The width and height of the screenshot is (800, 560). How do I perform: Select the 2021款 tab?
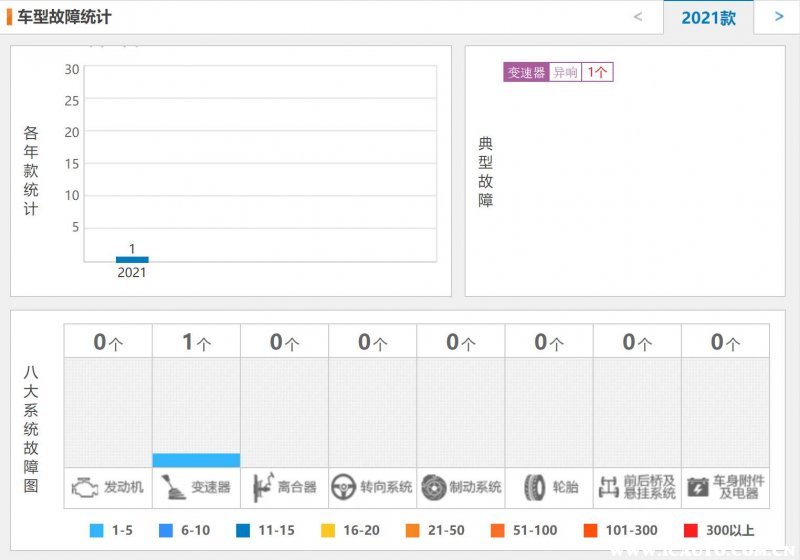[x=708, y=18]
